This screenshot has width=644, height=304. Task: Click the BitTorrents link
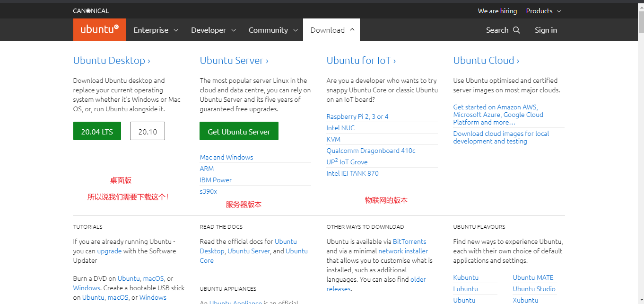[x=409, y=241]
